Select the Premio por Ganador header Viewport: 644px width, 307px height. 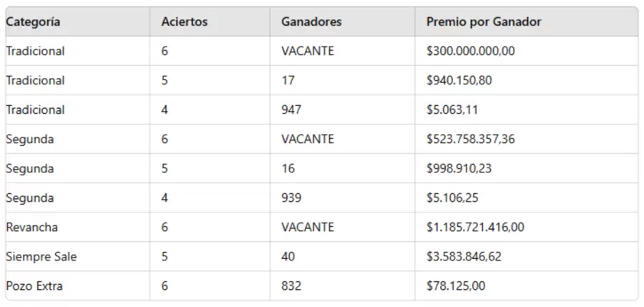[484, 22]
